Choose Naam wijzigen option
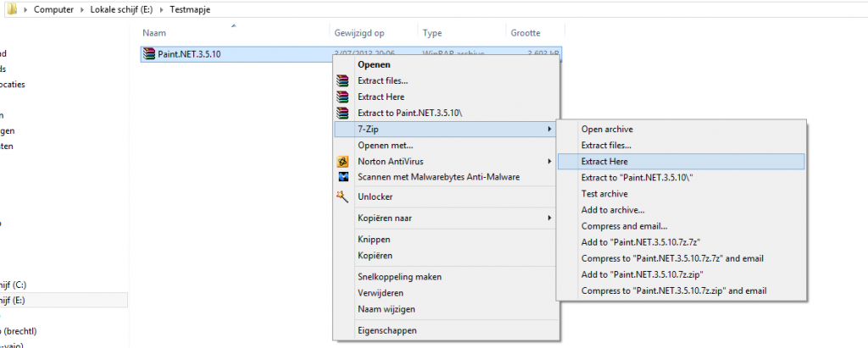This screenshot has width=868, height=348. (x=446, y=309)
